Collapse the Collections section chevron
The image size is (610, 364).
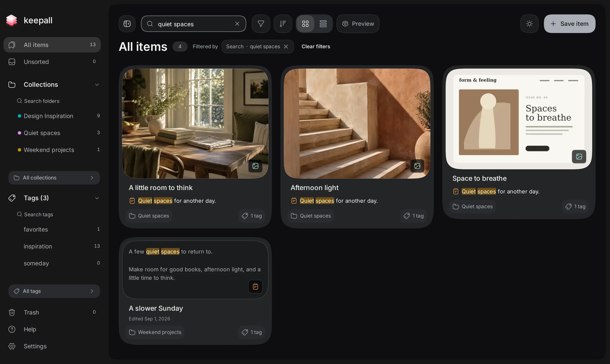click(x=97, y=85)
